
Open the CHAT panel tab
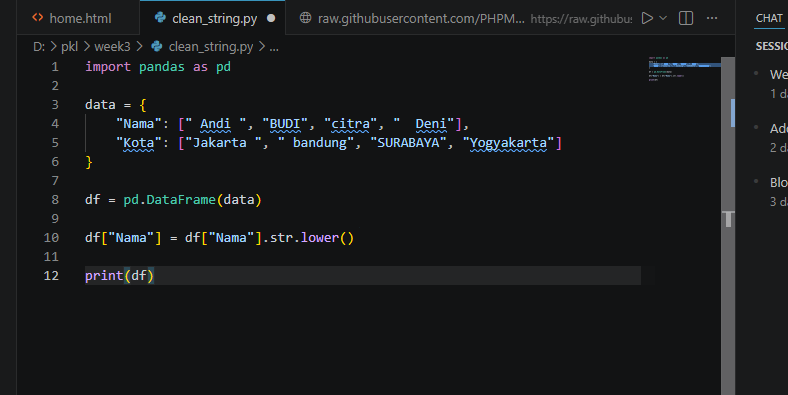769,18
